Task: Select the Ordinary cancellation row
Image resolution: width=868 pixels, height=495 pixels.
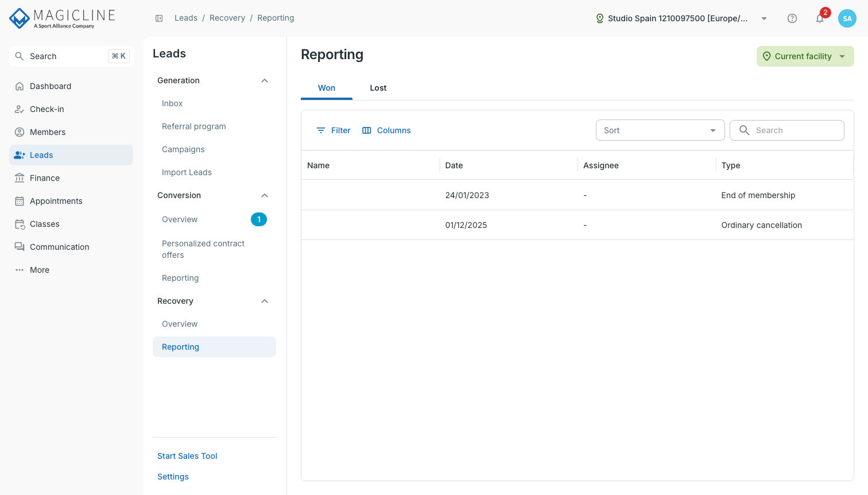Action: click(x=578, y=225)
